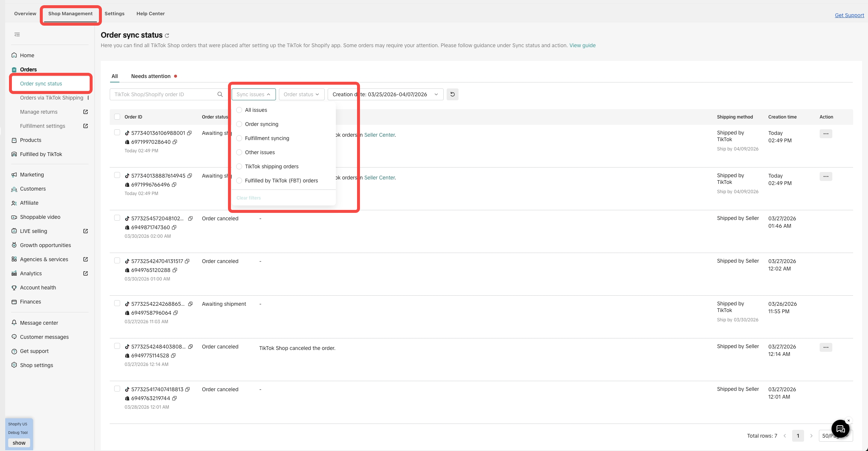Open actions menu for order 577340136106988001
Viewport: 868px width, 451px height.
826,134
